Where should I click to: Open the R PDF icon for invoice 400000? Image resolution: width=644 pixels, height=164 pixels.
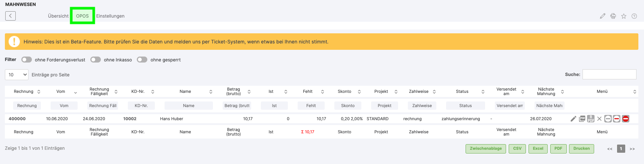click(x=591, y=119)
